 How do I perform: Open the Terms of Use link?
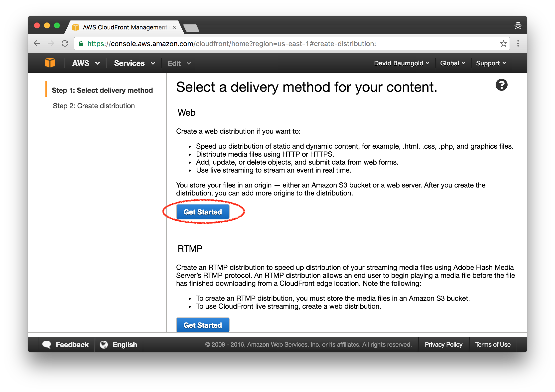pyautogui.click(x=493, y=344)
